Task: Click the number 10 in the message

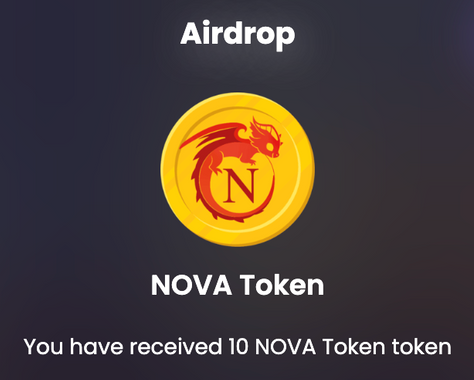Action: point(239,347)
